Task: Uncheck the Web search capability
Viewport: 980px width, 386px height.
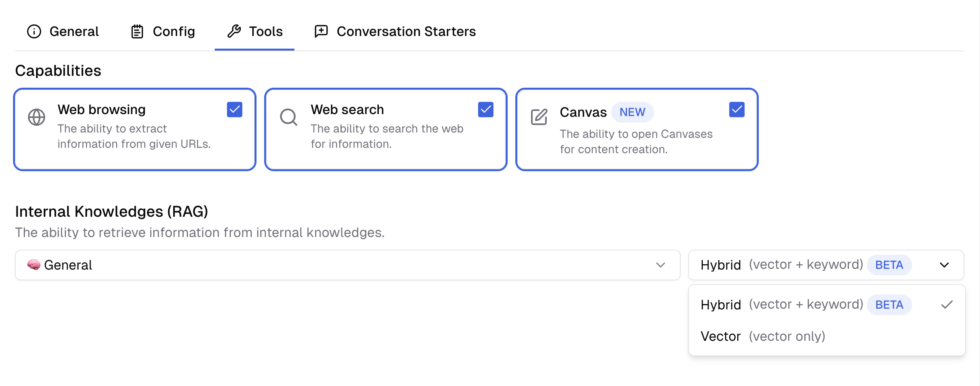Action: pyautogui.click(x=486, y=110)
